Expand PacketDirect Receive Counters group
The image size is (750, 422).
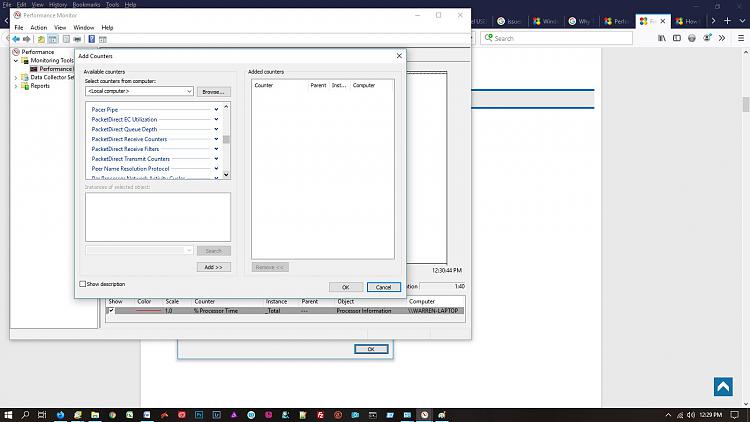(x=216, y=139)
